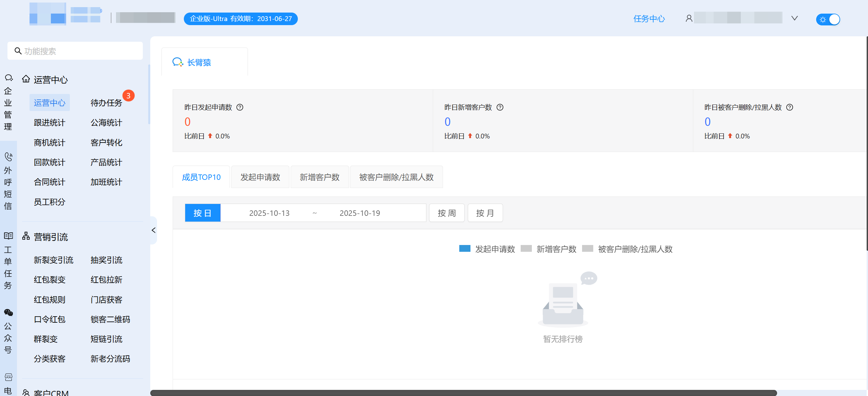Click the user avatar icon in header
Screen dimensions: 868x396
click(689, 18)
